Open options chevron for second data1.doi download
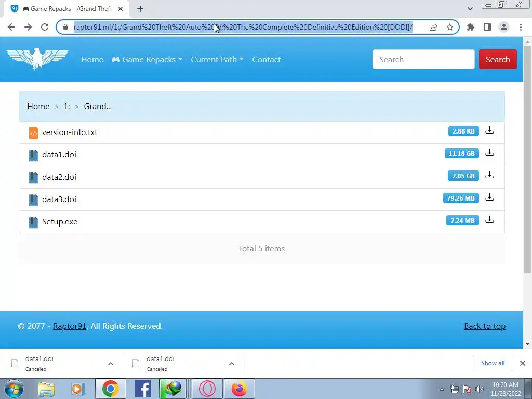This screenshot has width=532, height=399. click(x=232, y=363)
